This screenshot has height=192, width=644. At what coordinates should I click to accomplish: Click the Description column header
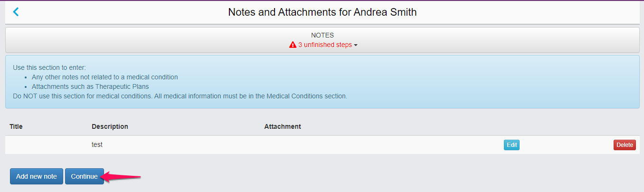click(110, 126)
